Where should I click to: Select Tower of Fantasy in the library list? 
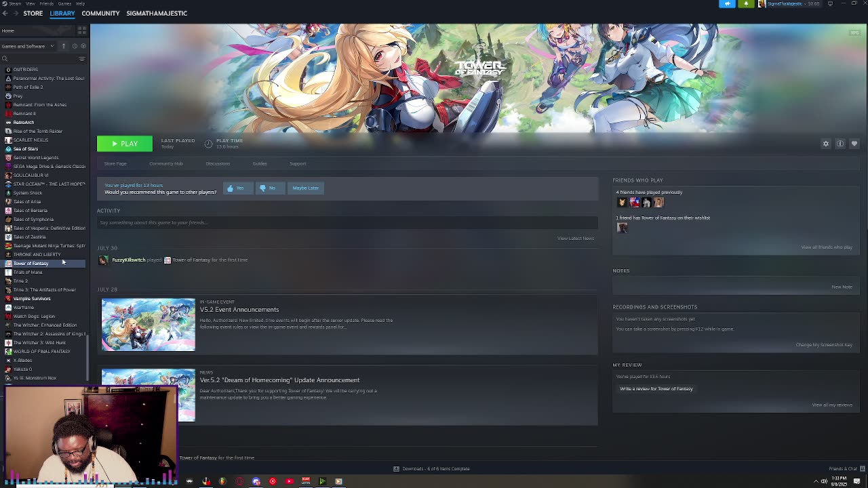45,263
